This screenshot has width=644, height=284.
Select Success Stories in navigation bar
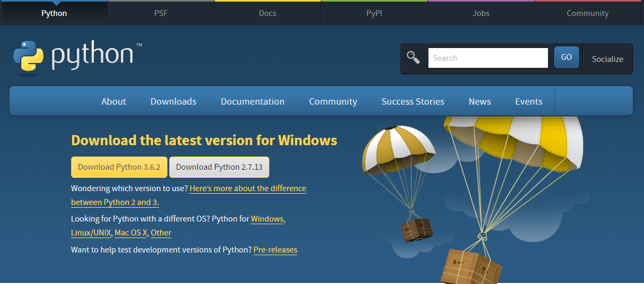pyautogui.click(x=412, y=101)
